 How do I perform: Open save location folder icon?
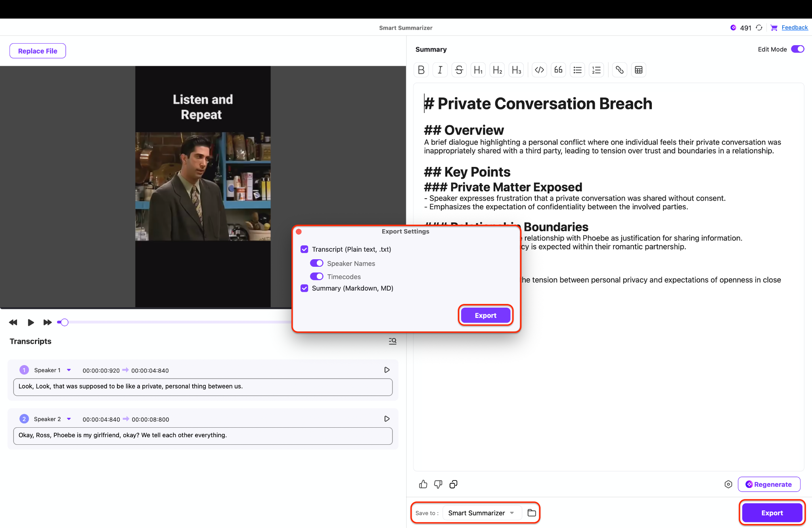point(532,513)
